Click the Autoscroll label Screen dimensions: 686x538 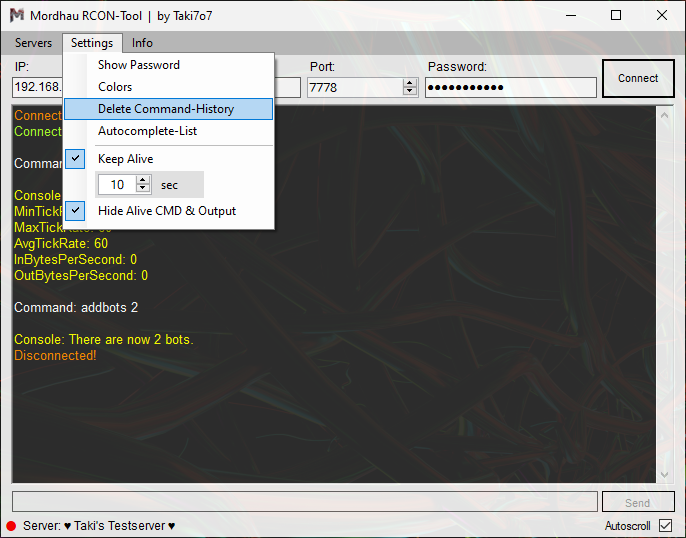click(627, 526)
